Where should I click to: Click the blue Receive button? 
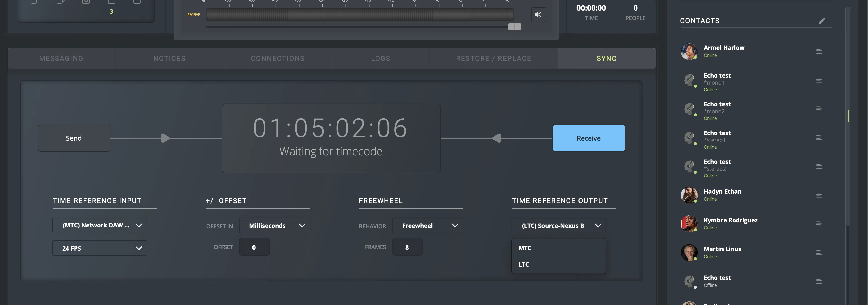coord(589,138)
